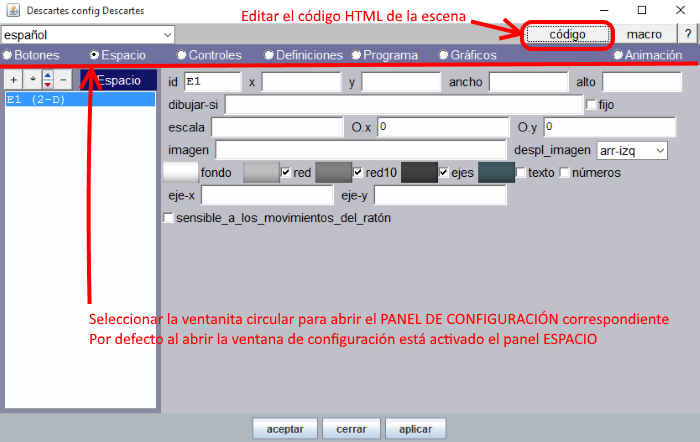Open the texto color swatch
The height and width of the screenshot is (442, 700).
[x=496, y=172]
